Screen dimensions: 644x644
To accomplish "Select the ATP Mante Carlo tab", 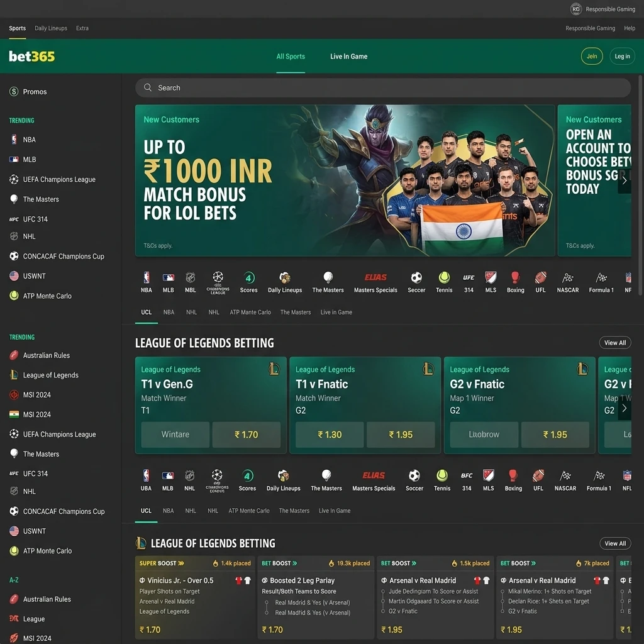I will tap(250, 312).
